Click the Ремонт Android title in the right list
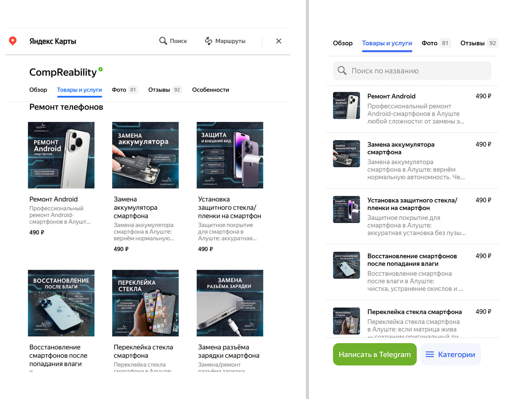 tap(391, 96)
